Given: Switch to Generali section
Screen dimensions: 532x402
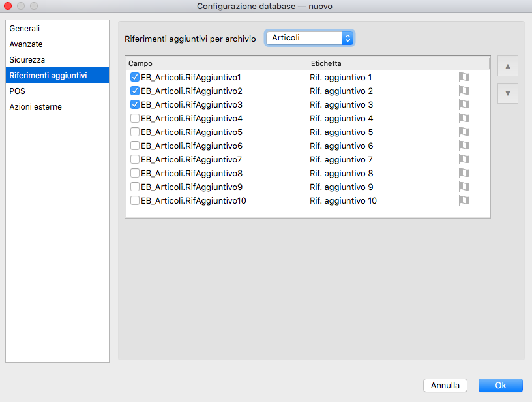Looking at the screenshot, I should click(25, 29).
